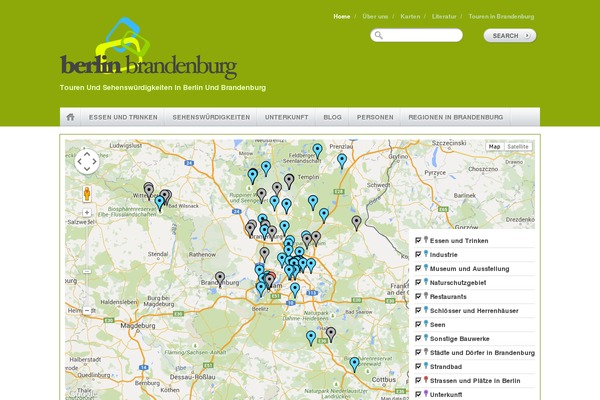The image size is (600, 400).
Task: Click the purple pin icon beside Unterkunft
Action: [426, 393]
